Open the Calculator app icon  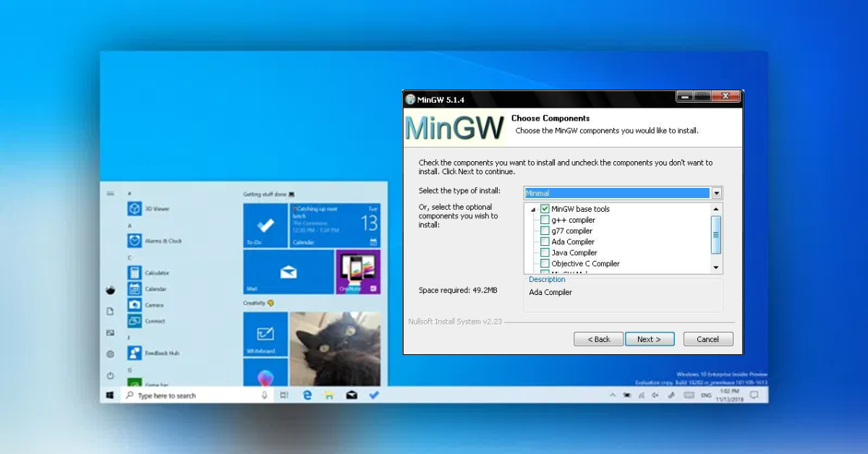click(134, 273)
